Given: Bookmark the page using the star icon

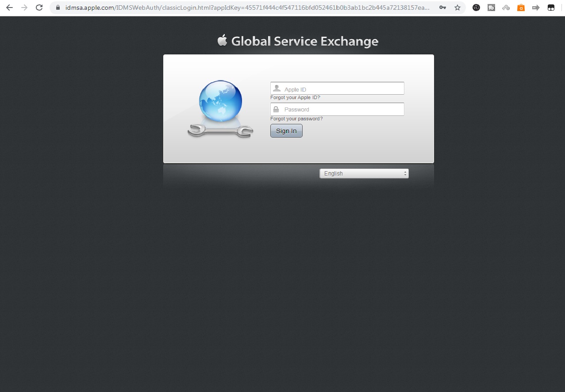Looking at the screenshot, I should 457,8.
